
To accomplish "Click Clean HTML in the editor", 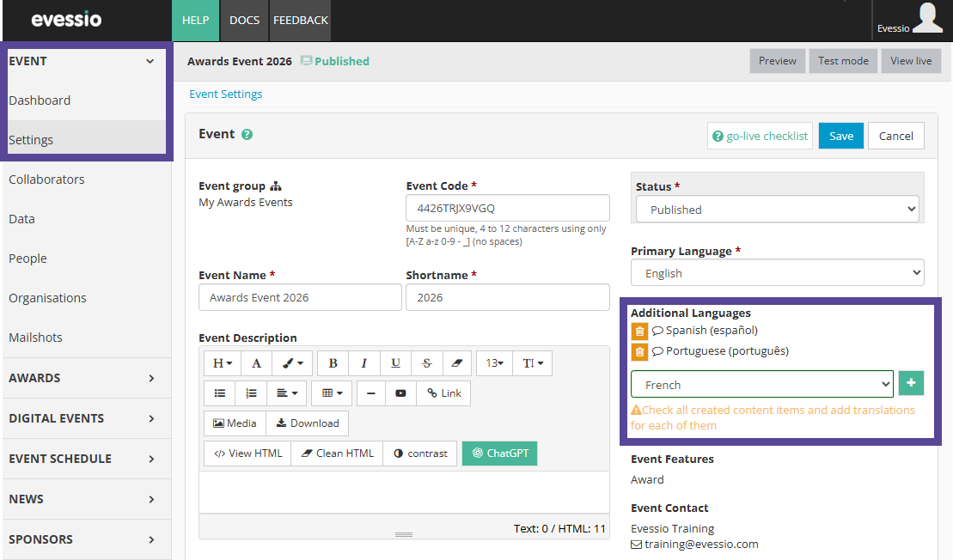I will [338, 453].
